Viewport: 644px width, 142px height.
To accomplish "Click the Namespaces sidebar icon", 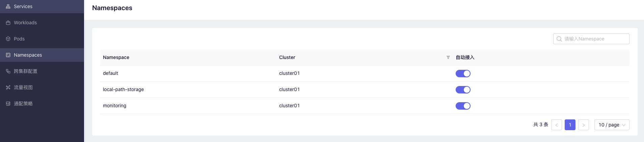I will tap(8, 55).
